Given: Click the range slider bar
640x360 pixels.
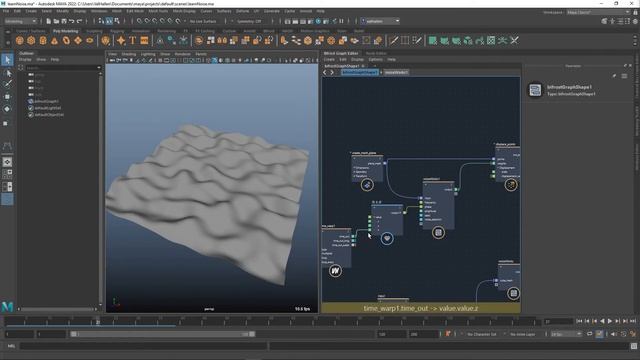Looking at the screenshot, I should 162,334.
